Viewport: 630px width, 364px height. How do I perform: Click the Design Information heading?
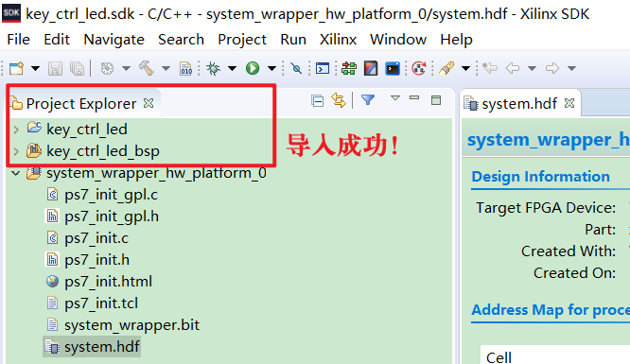click(x=540, y=177)
